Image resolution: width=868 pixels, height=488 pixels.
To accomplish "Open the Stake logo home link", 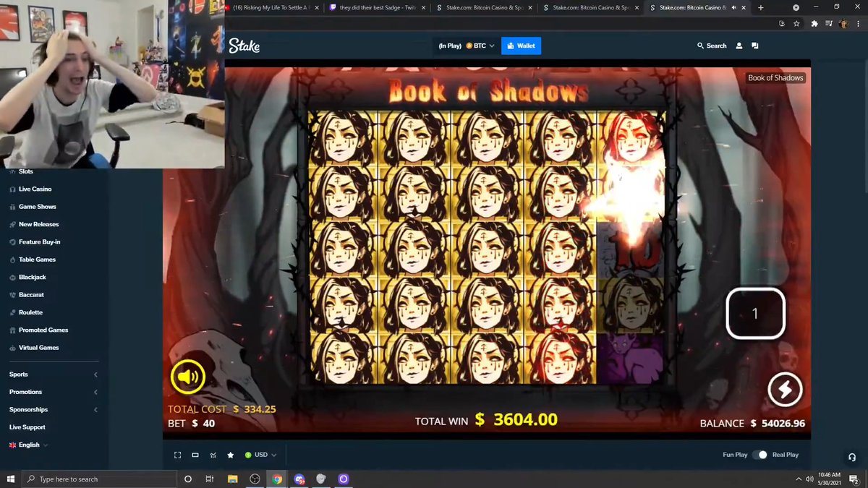I will click(x=244, y=46).
